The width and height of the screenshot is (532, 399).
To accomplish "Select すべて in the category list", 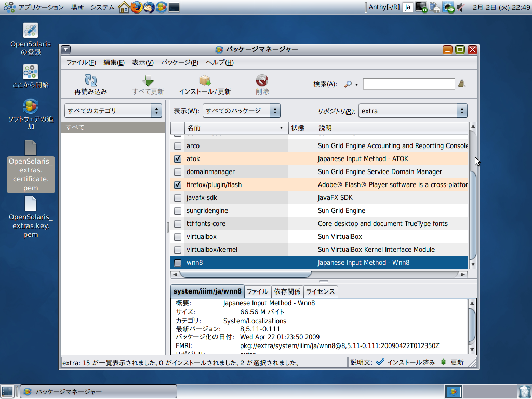I will click(x=113, y=127).
